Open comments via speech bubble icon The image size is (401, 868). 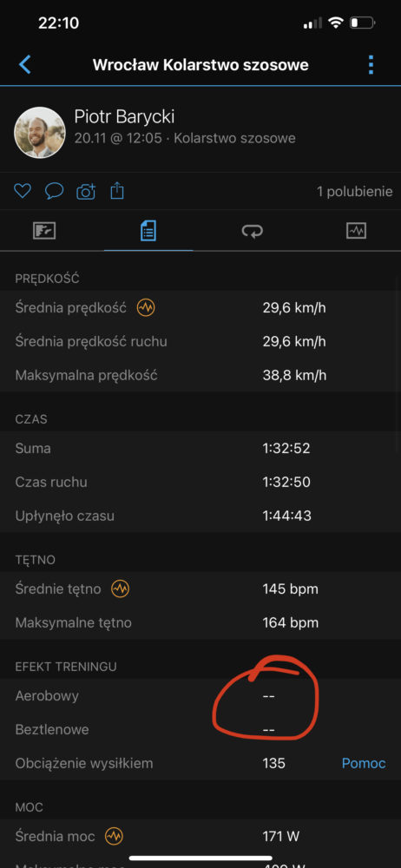tap(54, 192)
